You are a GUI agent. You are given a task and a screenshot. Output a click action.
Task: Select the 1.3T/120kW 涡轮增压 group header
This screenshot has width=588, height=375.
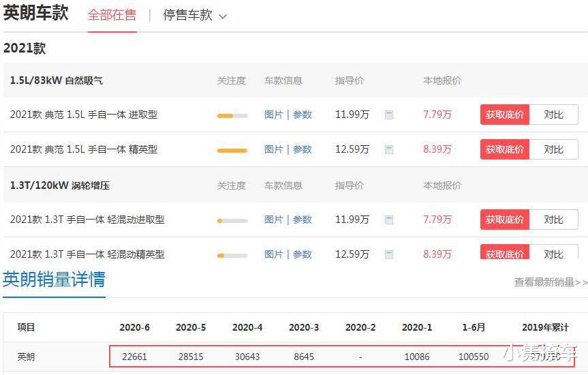coord(60,185)
